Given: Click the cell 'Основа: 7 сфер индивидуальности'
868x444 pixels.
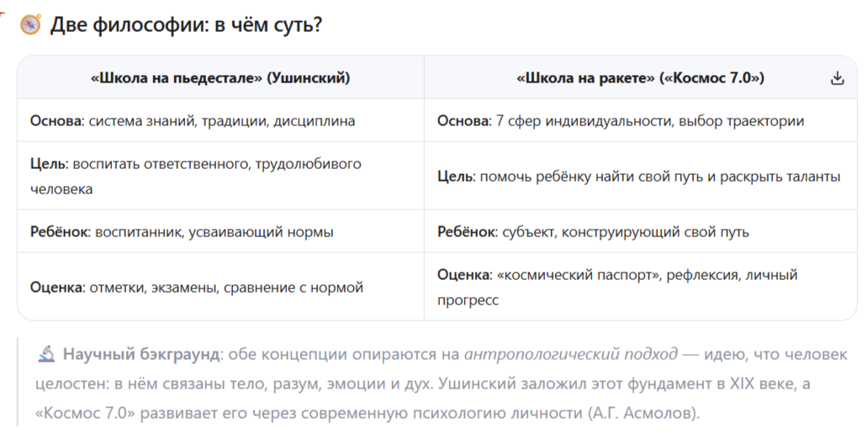Looking at the screenshot, I should tap(640, 121).
